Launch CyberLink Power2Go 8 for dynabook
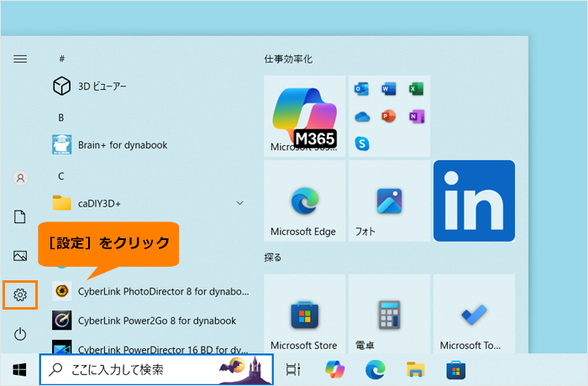Viewport: 588px width, 386px height. (x=150, y=321)
